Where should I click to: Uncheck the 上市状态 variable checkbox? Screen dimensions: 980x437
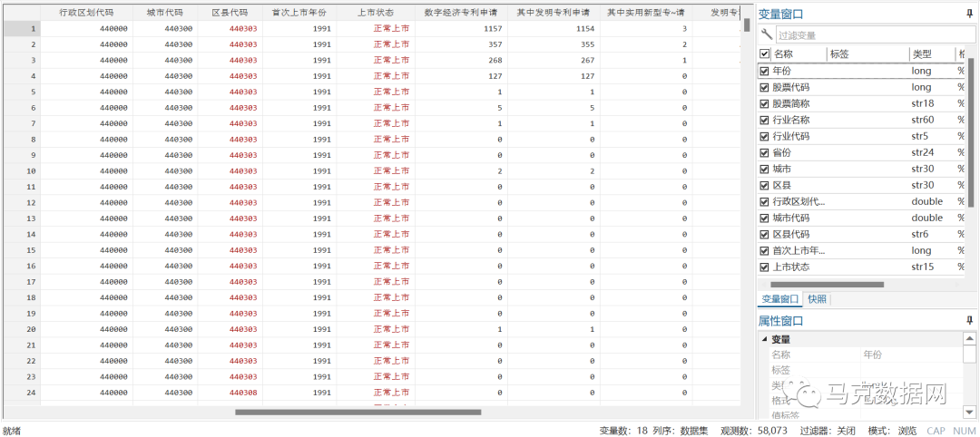click(764, 267)
